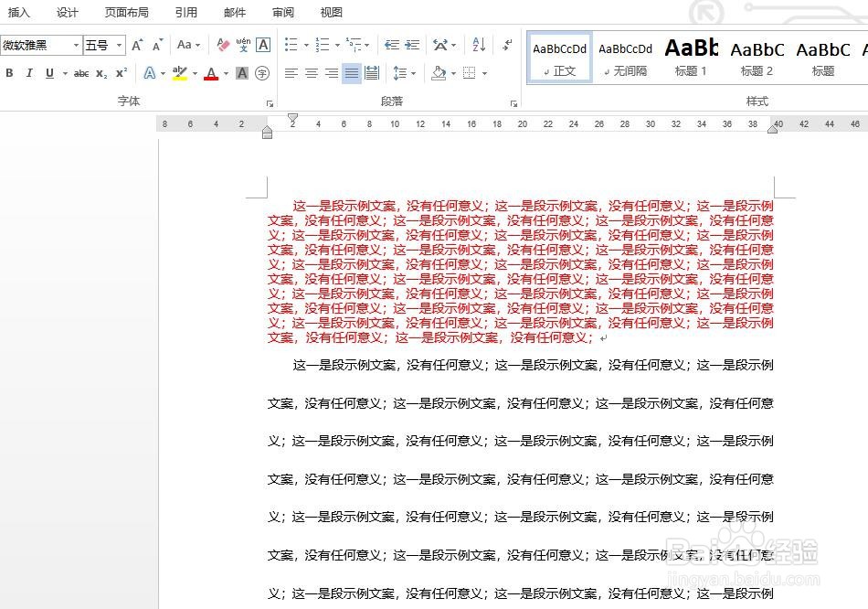Apply the 标题 1 style
The height and width of the screenshot is (609, 868).
tap(691, 55)
